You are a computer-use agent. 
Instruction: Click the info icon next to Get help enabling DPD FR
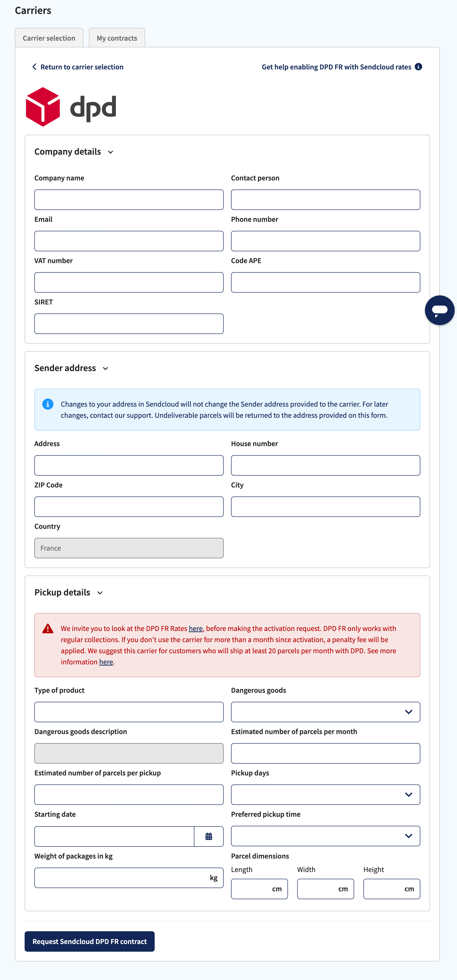click(x=418, y=66)
